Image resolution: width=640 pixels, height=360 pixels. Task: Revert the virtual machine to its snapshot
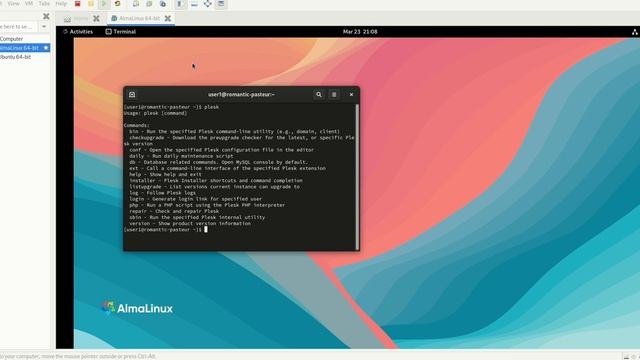149,4
